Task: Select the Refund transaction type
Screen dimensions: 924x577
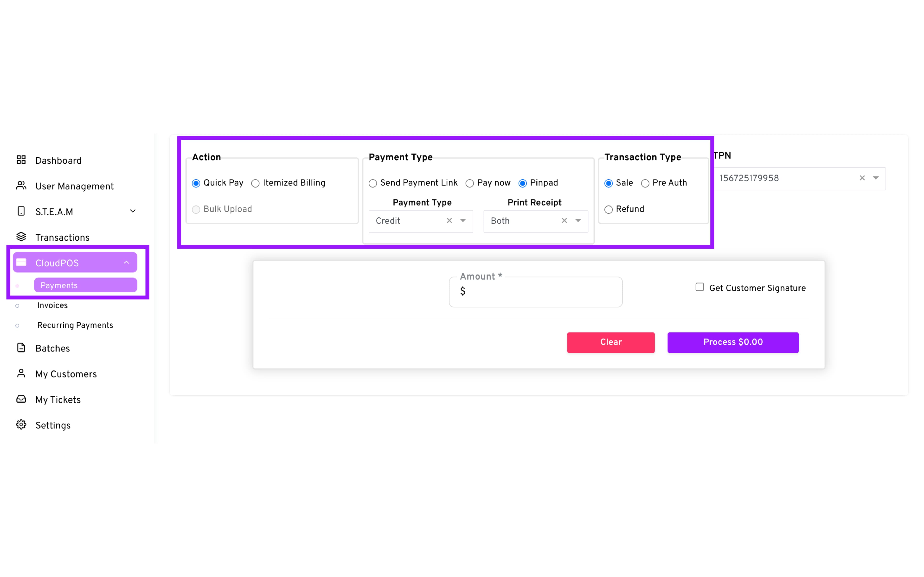Action: click(x=608, y=209)
